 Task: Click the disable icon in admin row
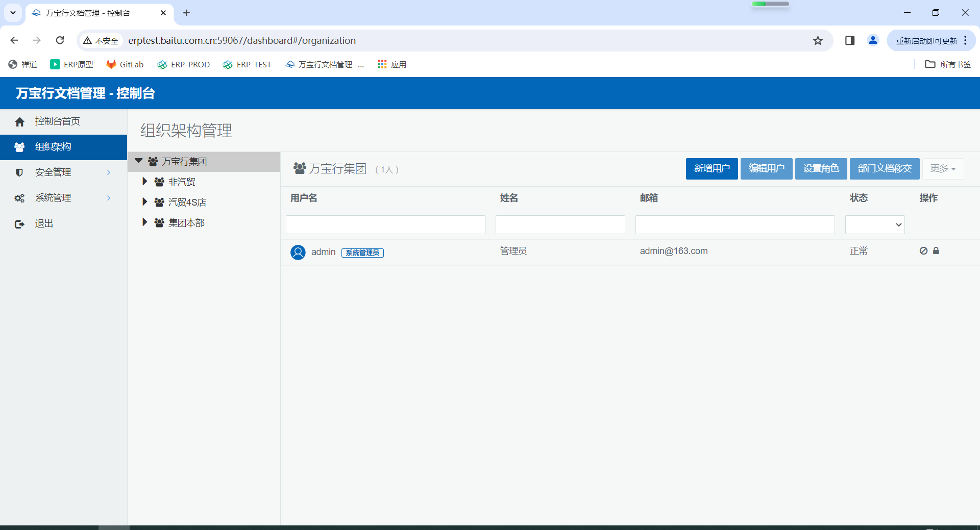click(x=923, y=250)
